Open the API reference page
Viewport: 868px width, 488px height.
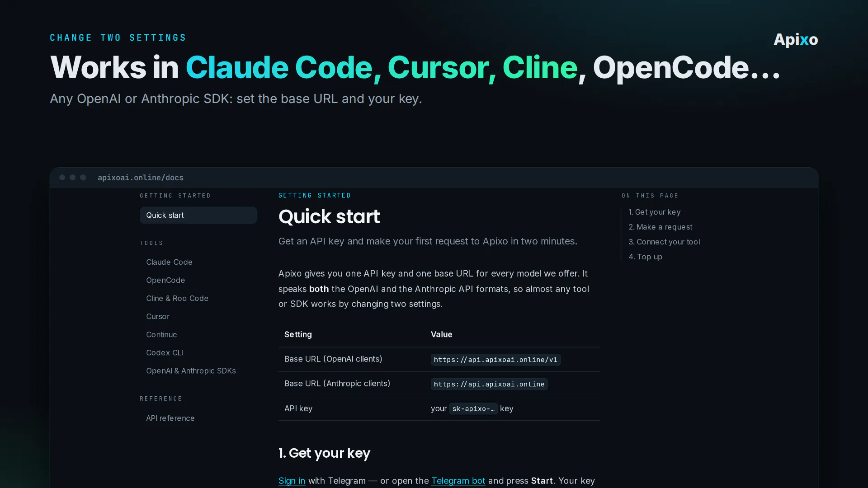170,418
